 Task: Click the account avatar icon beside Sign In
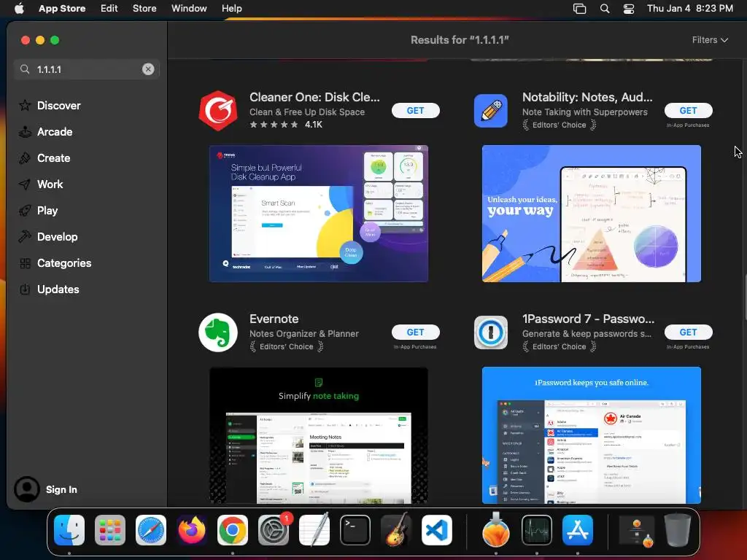tap(27, 489)
